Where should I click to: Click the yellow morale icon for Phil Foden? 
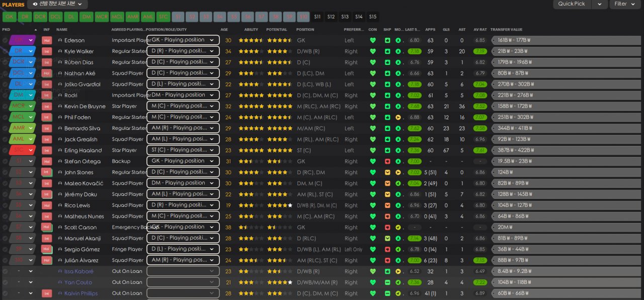[398, 118]
